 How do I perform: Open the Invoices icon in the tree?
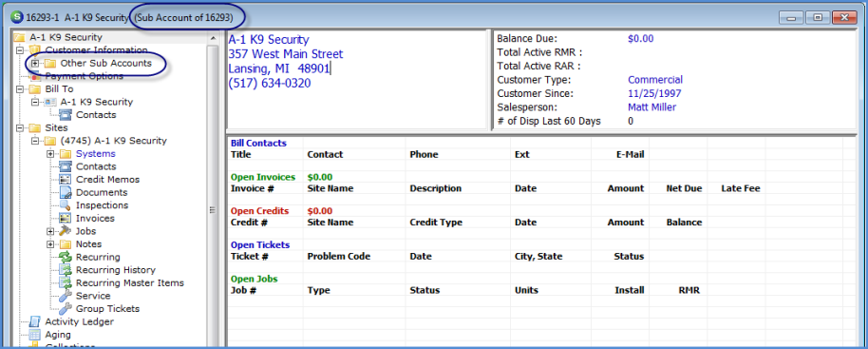coord(66,219)
